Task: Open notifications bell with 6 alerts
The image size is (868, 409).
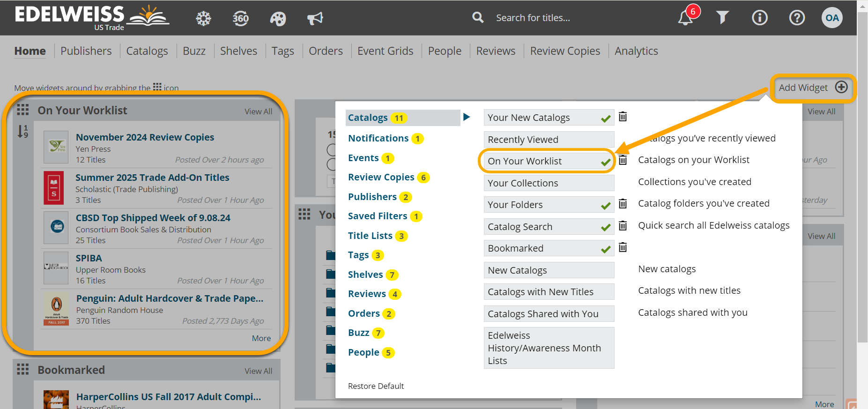Action: pyautogui.click(x=686, y=18)
